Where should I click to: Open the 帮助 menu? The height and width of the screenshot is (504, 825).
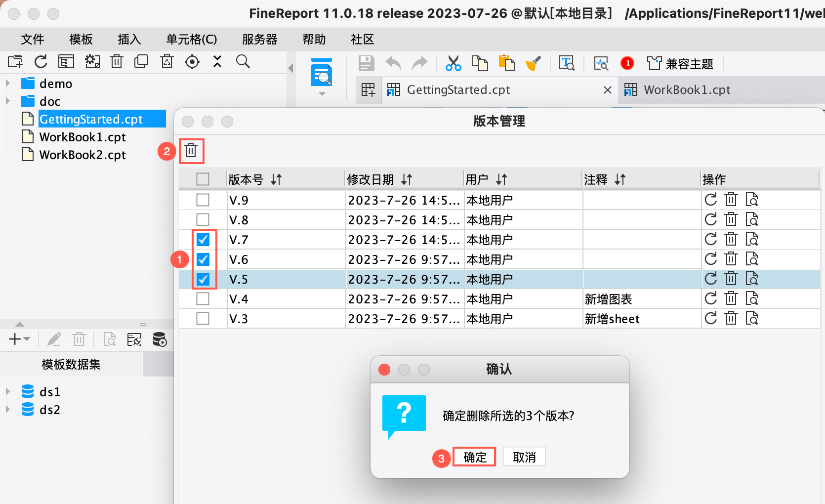click(314, 39)
